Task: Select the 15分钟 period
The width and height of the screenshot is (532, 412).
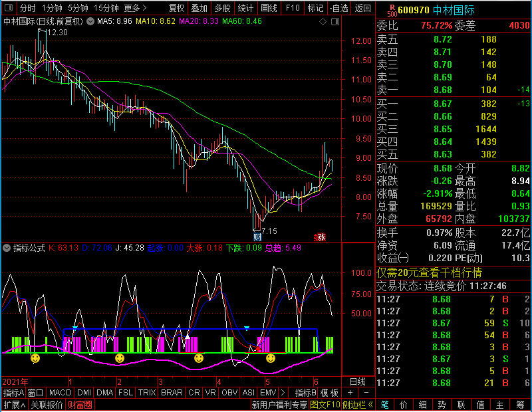Action: tap(106, 8)
